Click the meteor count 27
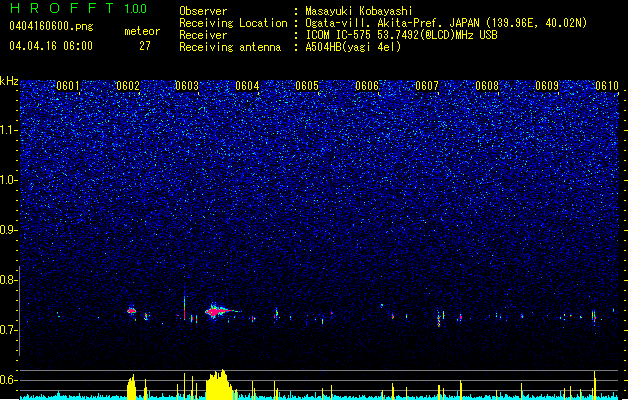 tap(145, 46)
